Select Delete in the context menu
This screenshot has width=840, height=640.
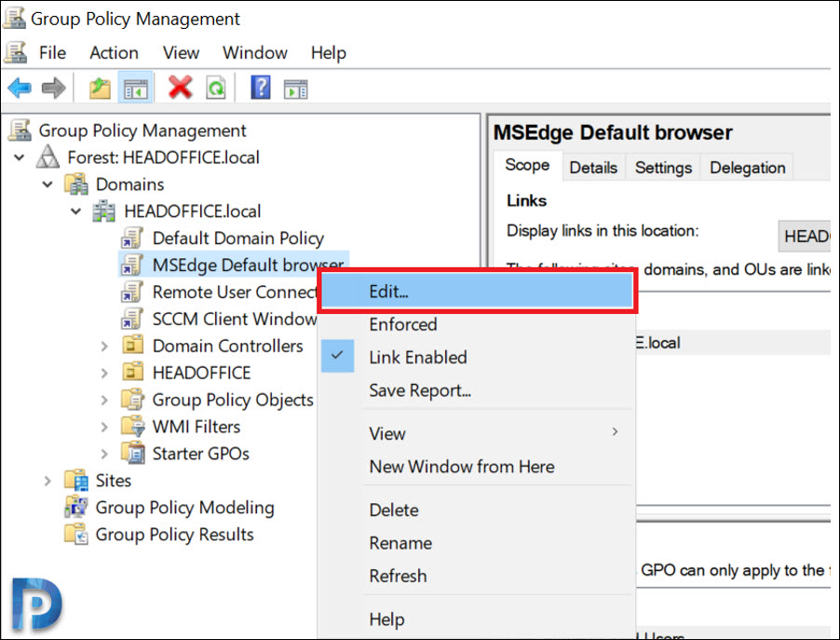[394, 511]
